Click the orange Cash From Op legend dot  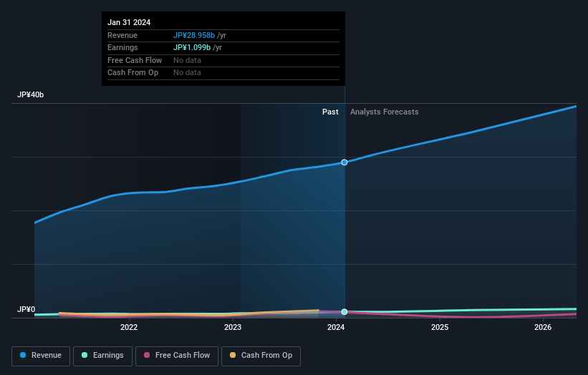tap(233, 355)
